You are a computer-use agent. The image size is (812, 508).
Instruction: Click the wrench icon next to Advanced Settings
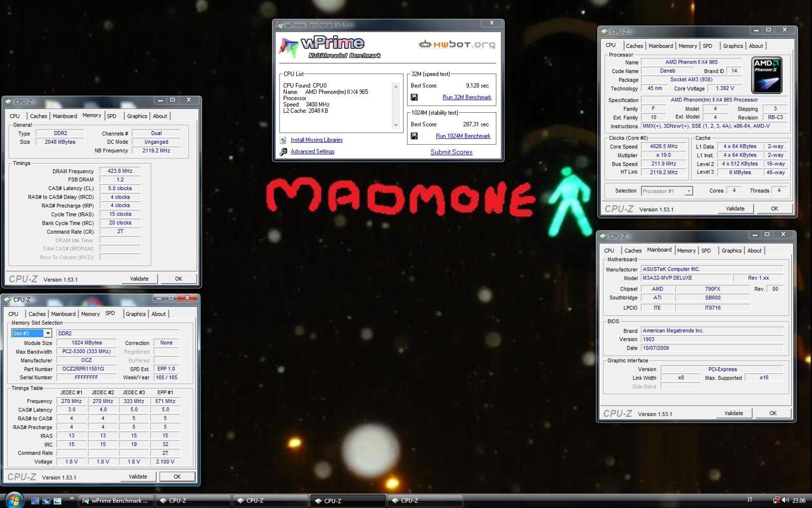pyautogui.click(x=283, y=151)
